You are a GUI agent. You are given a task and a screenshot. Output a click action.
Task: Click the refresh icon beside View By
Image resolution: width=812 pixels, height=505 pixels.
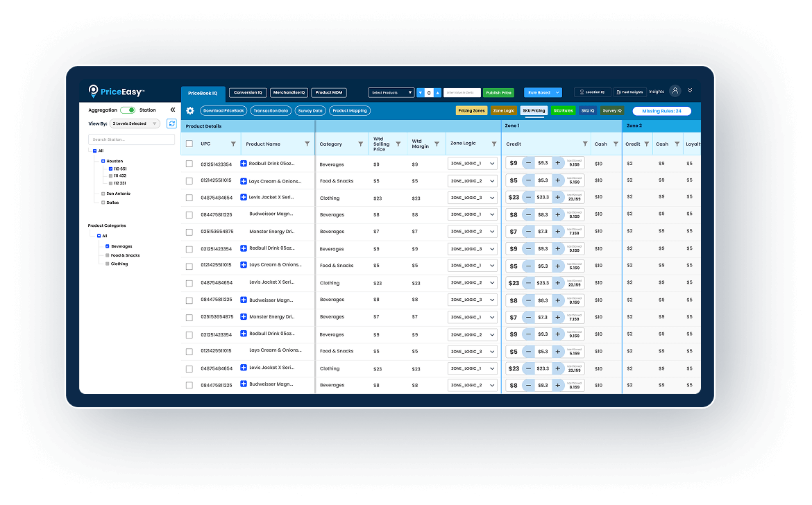[x=171, y=123]
